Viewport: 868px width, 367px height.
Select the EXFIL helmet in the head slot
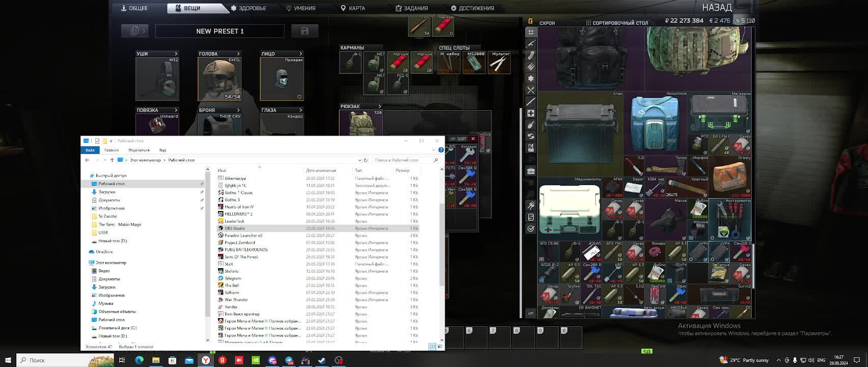(x=220, y=78)
